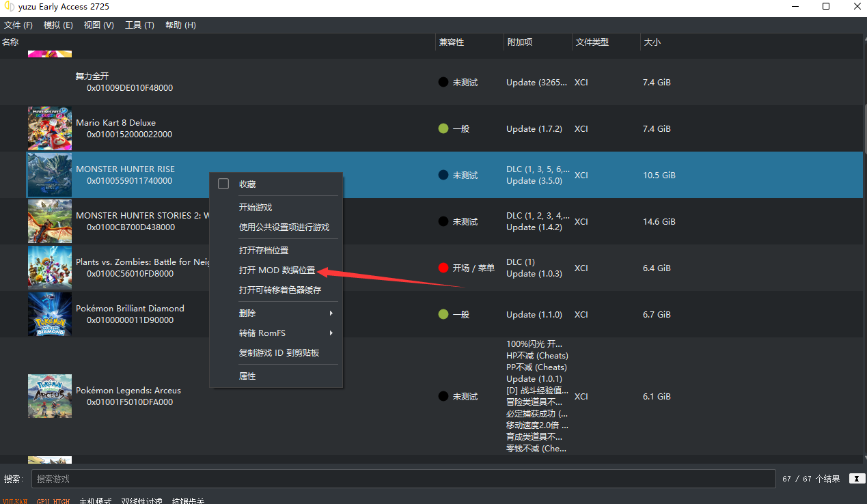Toggle the VULKAN graphics API indicator
Viewport: 867px width, 504px height.
14,501
